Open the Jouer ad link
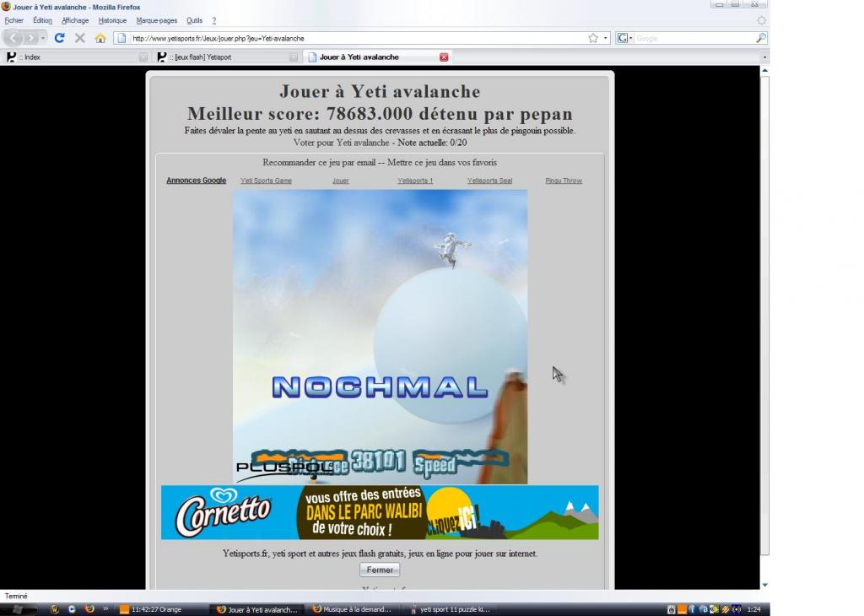The height and width of the screenshot is (616, 864). (x=341, y=181)
